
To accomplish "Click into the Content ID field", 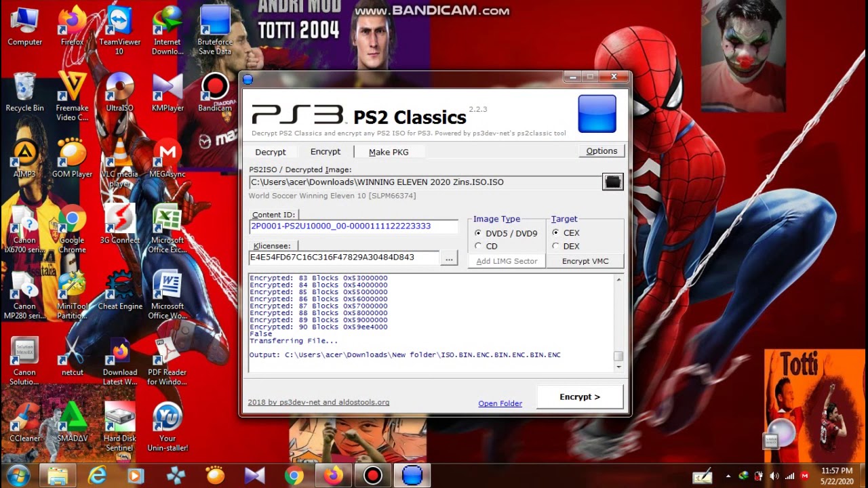I will (x=353, y=226).
